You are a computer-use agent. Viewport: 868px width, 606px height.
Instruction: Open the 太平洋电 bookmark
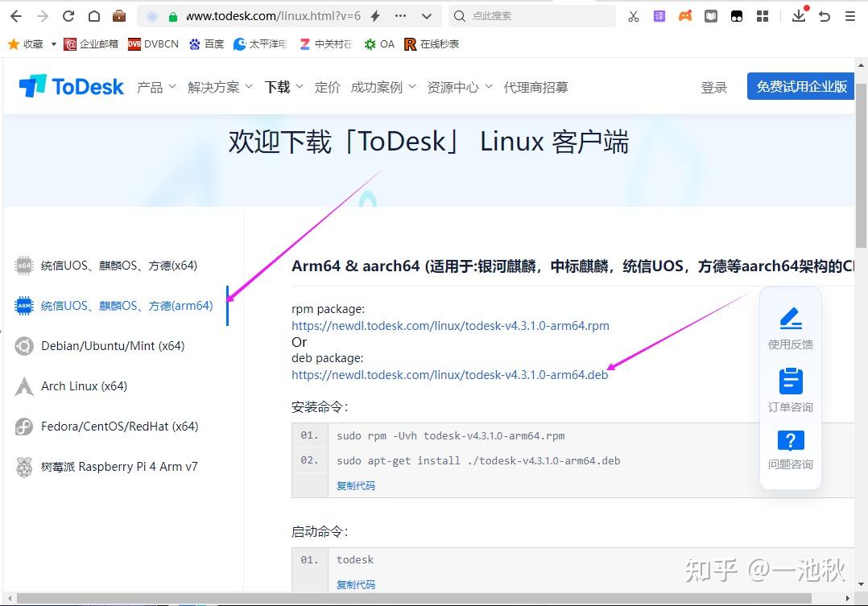260,43
